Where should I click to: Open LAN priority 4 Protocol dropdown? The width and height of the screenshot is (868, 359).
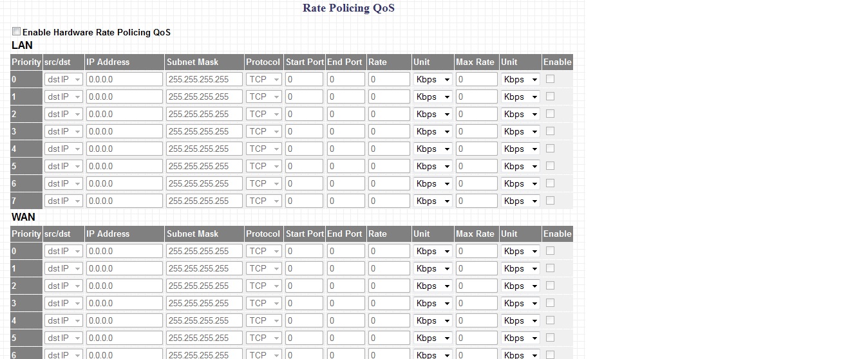(264, 149)
